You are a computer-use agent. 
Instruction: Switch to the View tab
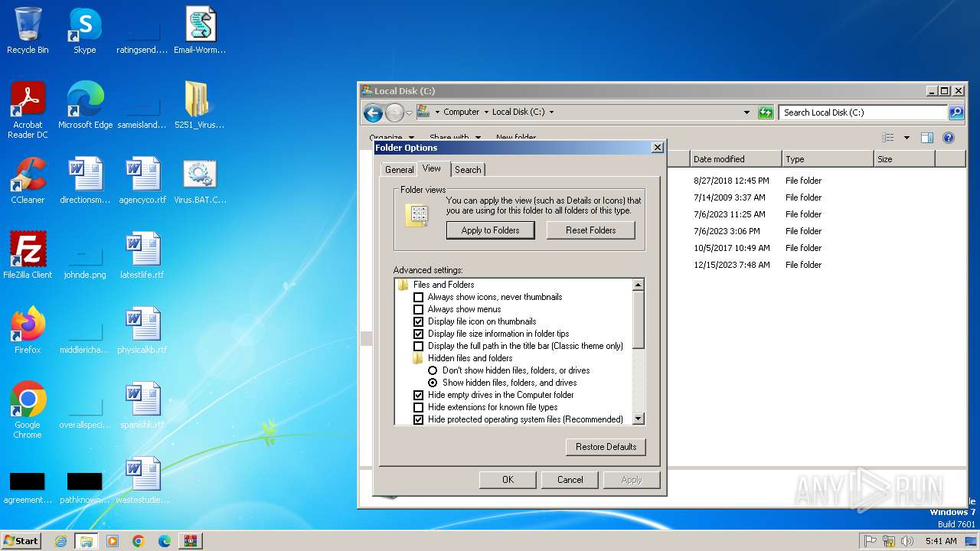[x=432, y=168]
